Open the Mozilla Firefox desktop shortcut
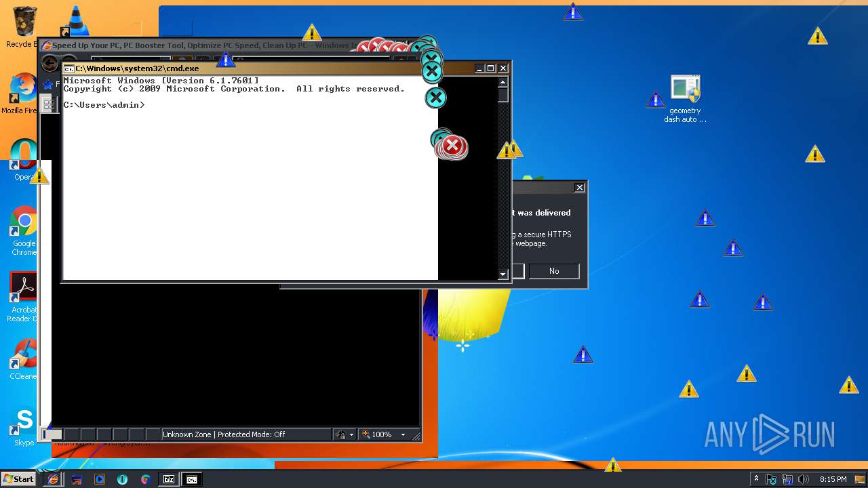The width and height of the screenshot is (868, 488). [22, 94]
